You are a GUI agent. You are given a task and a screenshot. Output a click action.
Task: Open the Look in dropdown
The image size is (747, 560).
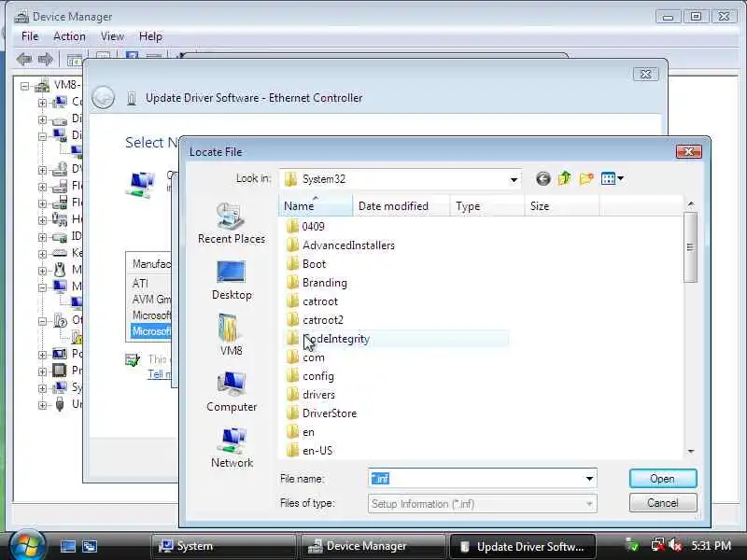point(514,179)
